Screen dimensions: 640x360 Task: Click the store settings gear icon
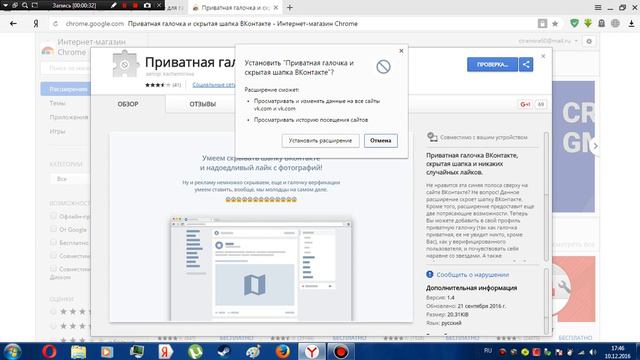(589, 41)
